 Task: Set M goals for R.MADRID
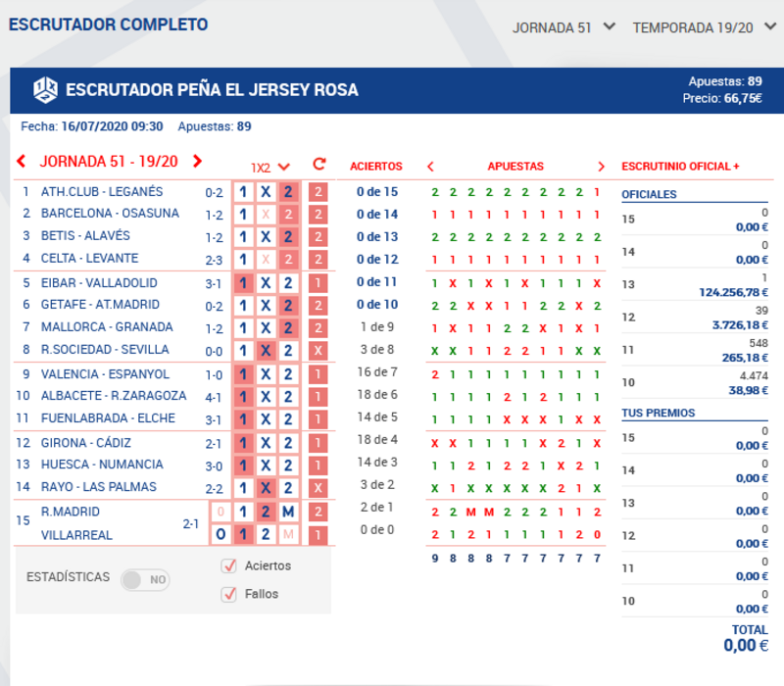coord(288,512)
